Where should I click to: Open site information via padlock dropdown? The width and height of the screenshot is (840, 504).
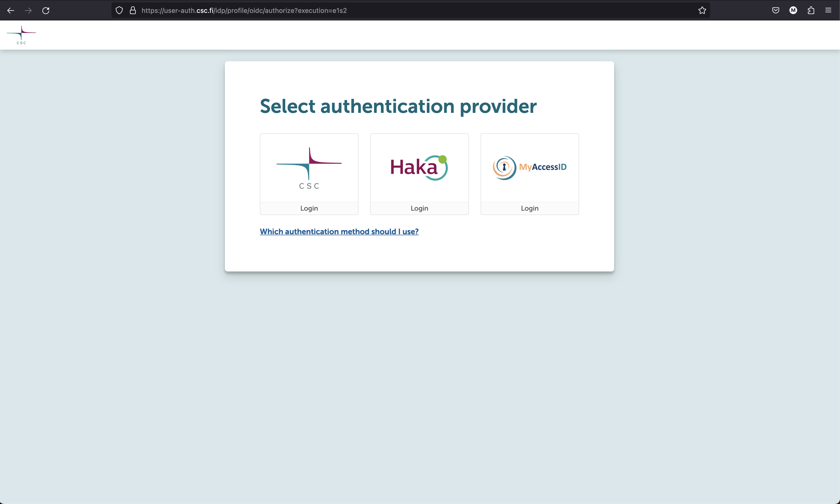point(132,10)
